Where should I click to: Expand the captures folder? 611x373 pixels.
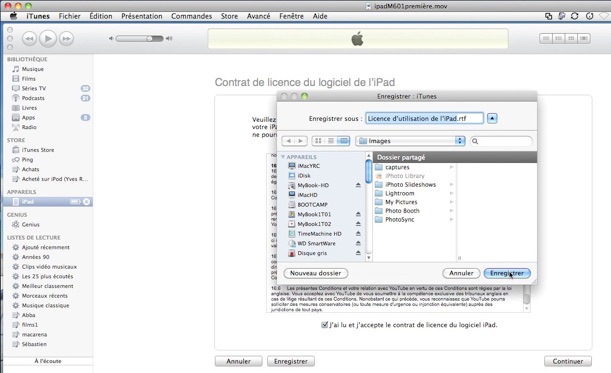click(x=451, y=167)
